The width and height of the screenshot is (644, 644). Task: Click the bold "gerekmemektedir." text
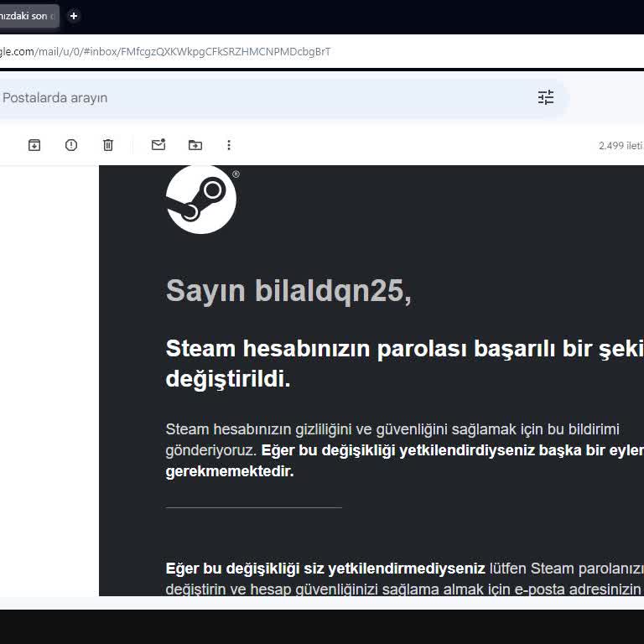[230, 471]
